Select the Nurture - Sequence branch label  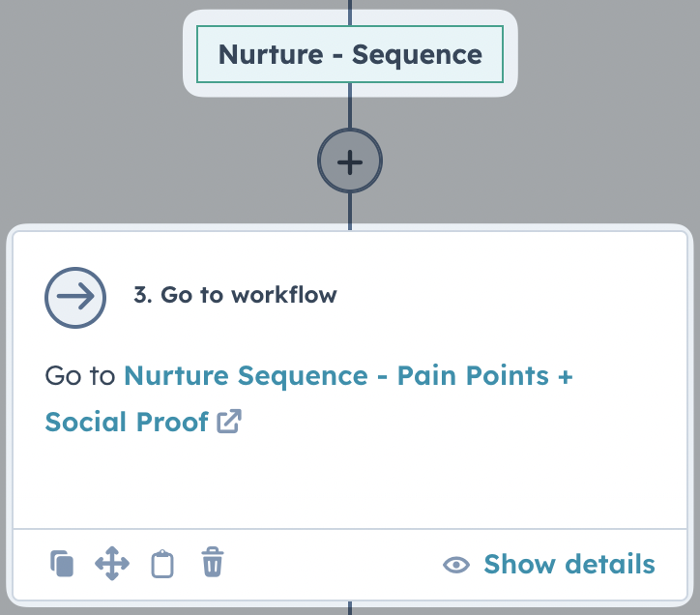coord(350,54)
